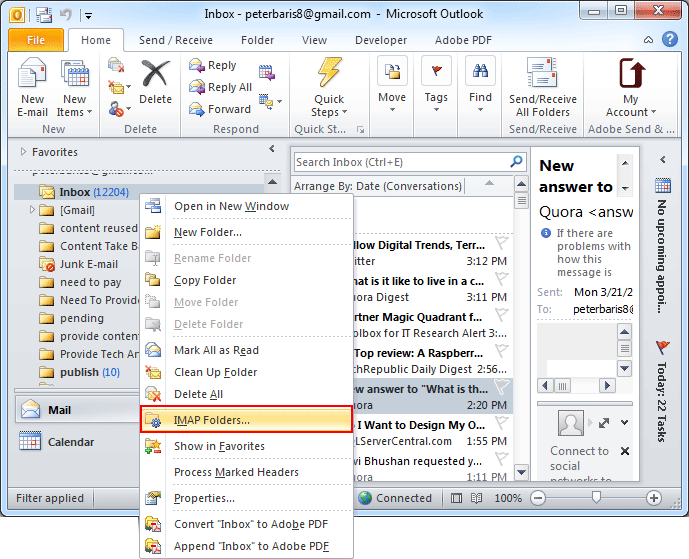Viewport: 689px width, 559px height.
Task: Flag the 3:12 PM Twitter message
Action: [501, 242]
